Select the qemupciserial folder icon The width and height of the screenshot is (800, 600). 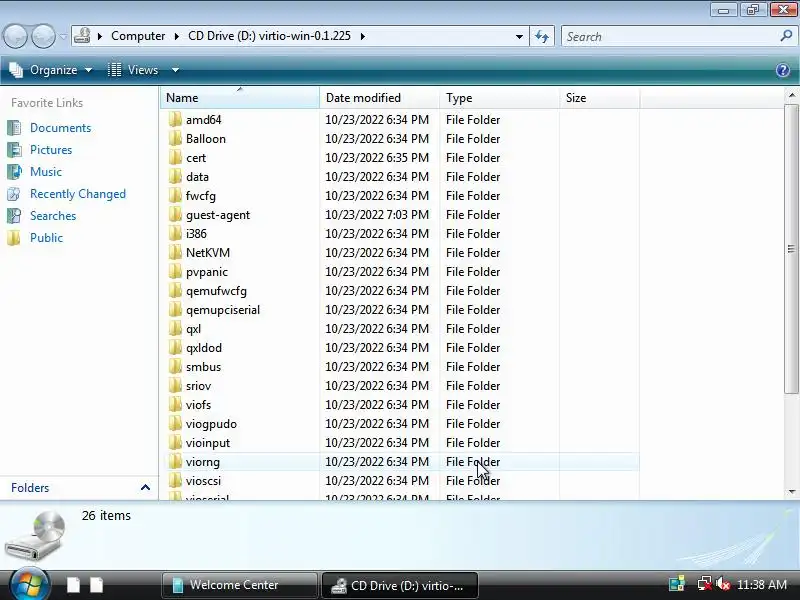pyautogui.click(x=175, y=310)
